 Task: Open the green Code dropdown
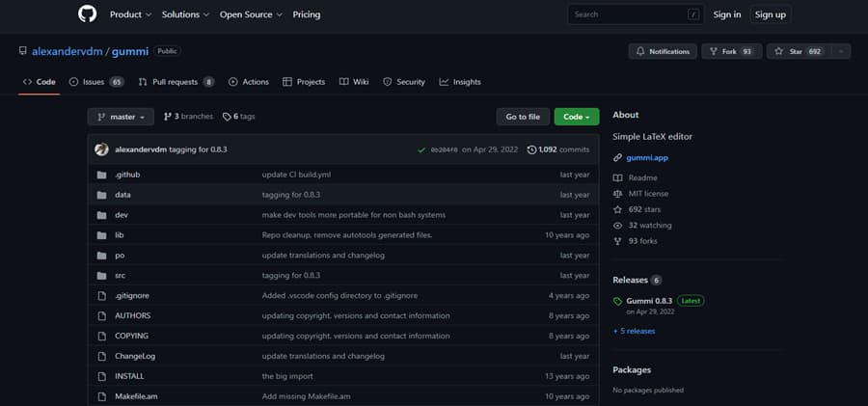(x=576, y=117)
